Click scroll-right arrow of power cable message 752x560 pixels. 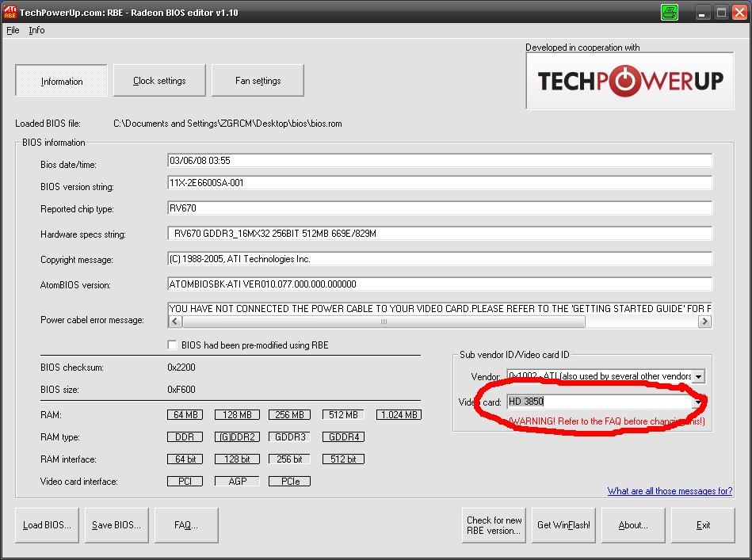click(x=704, y=322)
